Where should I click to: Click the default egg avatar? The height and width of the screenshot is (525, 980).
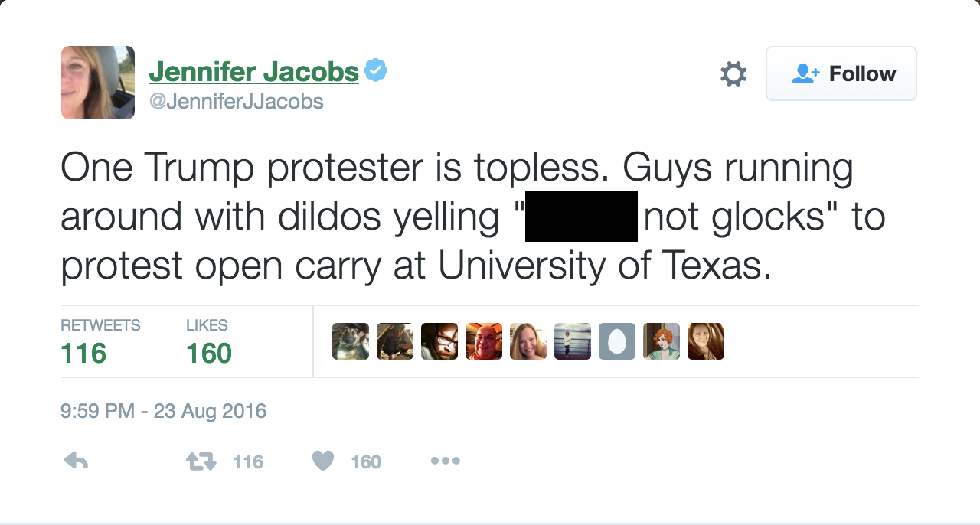(617, 341)
